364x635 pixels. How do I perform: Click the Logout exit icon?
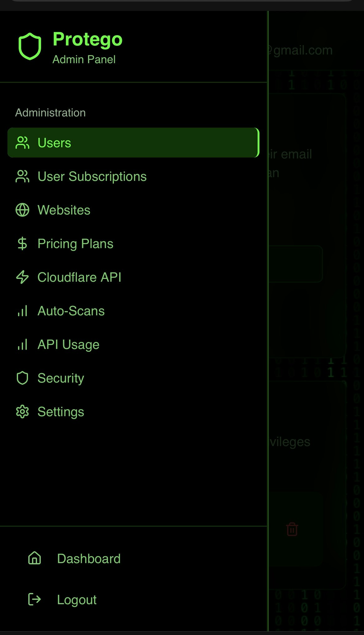pyautogui.click(x=34, y=600)
